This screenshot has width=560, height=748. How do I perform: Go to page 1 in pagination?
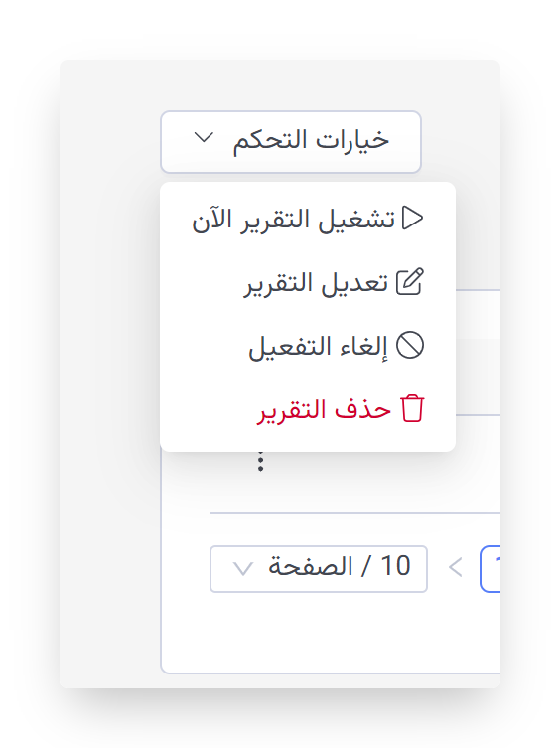[491, 569]
